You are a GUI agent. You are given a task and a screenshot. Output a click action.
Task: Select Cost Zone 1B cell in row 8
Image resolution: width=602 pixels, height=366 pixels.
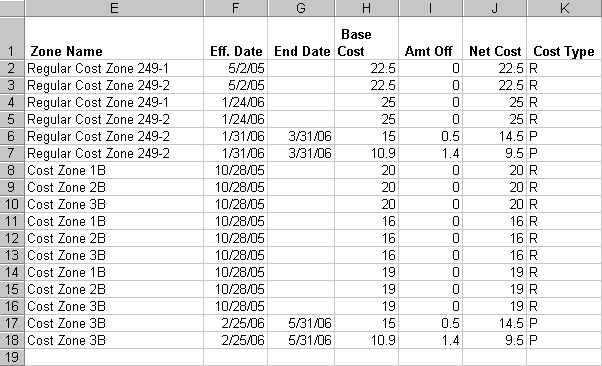click(114, 171)
